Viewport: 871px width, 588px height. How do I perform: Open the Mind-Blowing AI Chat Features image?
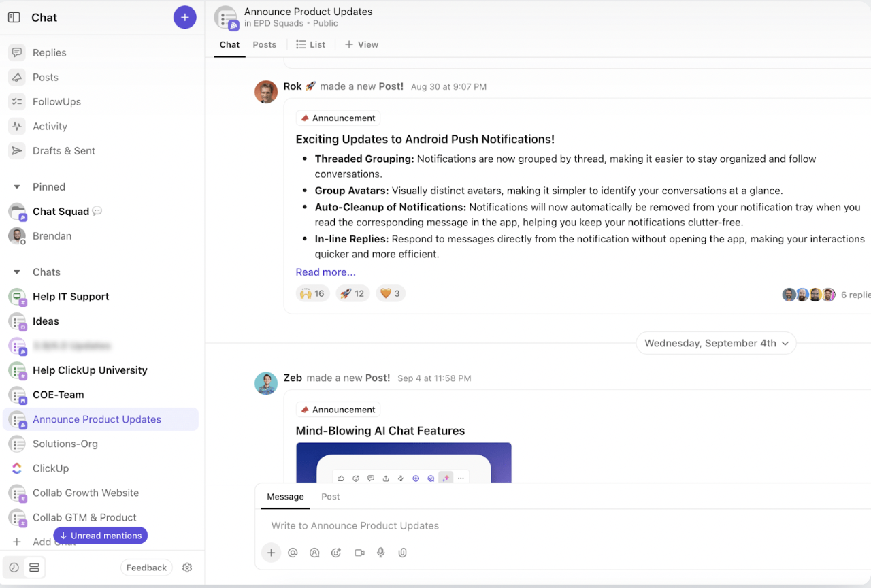pyautogui.click(x=404, y=463)
